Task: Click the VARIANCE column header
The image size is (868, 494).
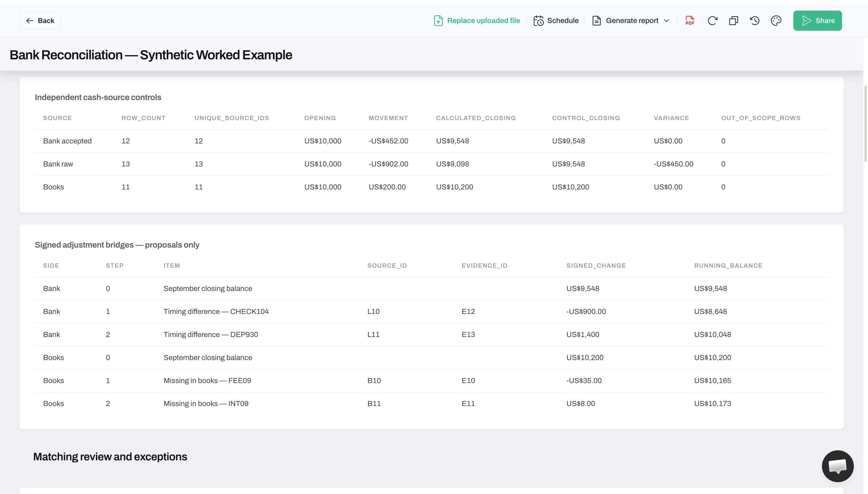Action: (x=671, y=118)
